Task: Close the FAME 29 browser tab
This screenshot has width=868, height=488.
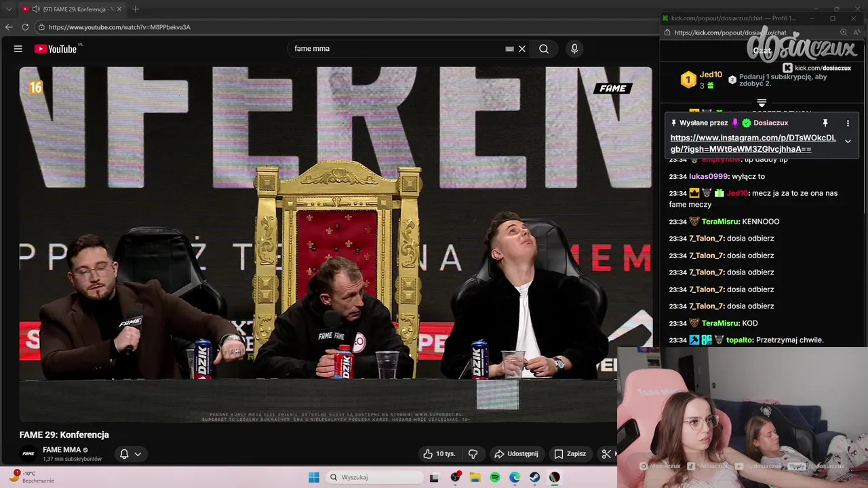Action: click(119, 9)
